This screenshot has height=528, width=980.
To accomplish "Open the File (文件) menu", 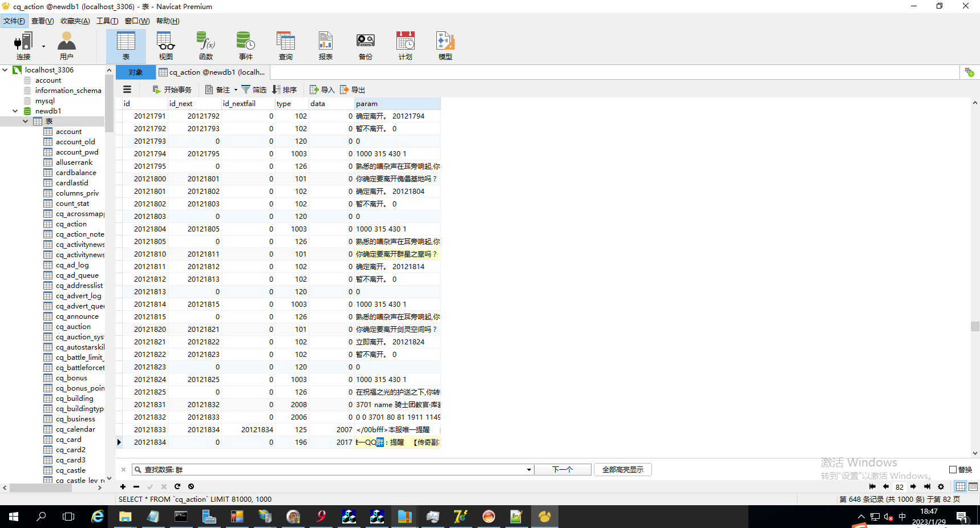I will [x=14, y=21].
